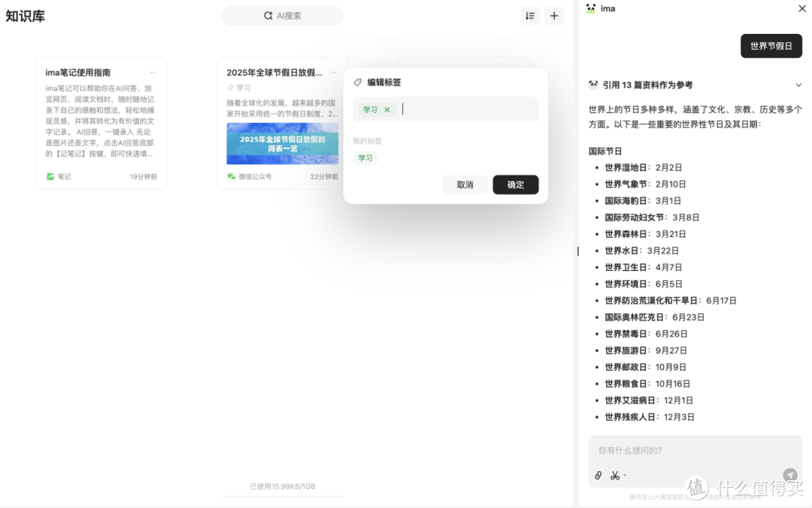Image resolution: width=812 pixels, height=508 pixels.
Task: Click the send message arrow
Action: point(789,475)
